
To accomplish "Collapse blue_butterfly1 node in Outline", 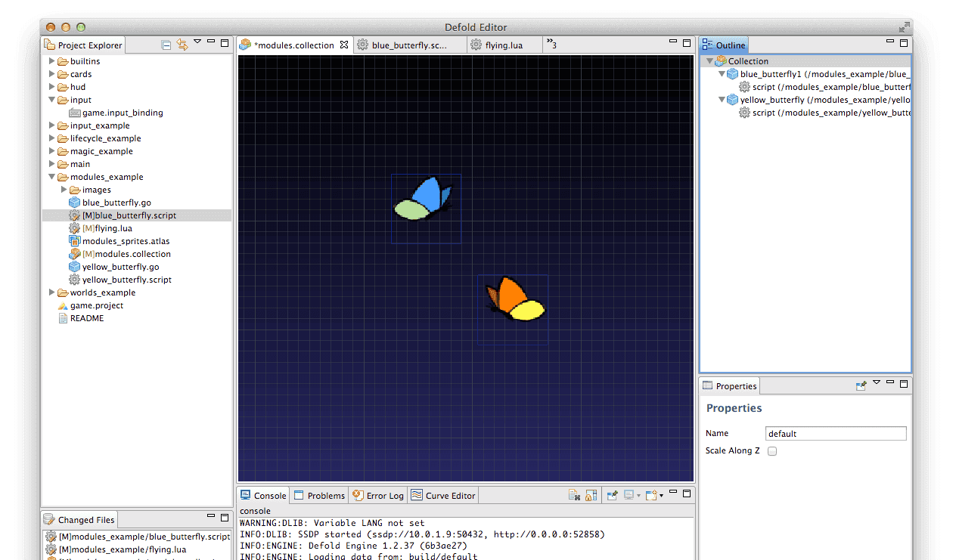I will tap(722, 74).
